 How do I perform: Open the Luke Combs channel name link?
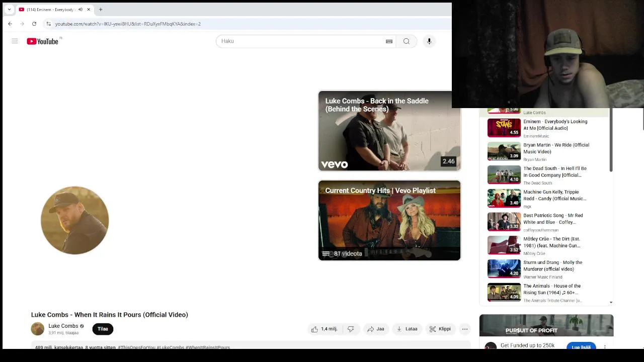(63, 326)
